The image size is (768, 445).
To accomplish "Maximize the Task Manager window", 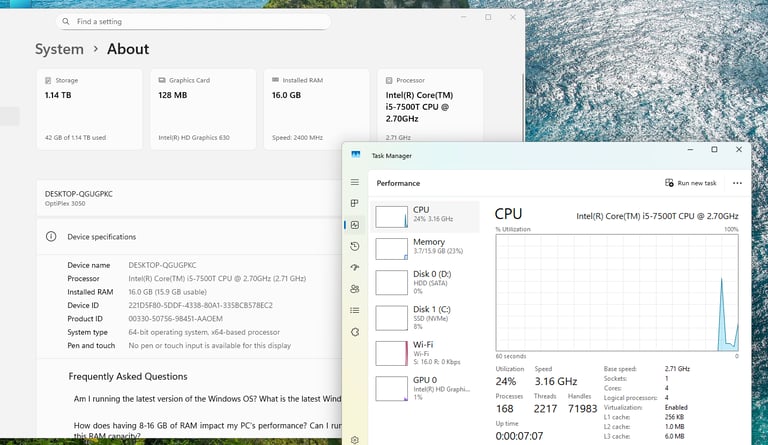I will 714,149.
